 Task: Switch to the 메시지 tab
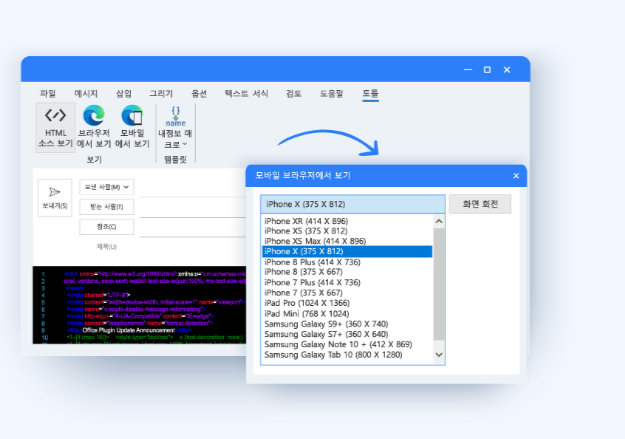pyautogui.click(x=86, y=93)
